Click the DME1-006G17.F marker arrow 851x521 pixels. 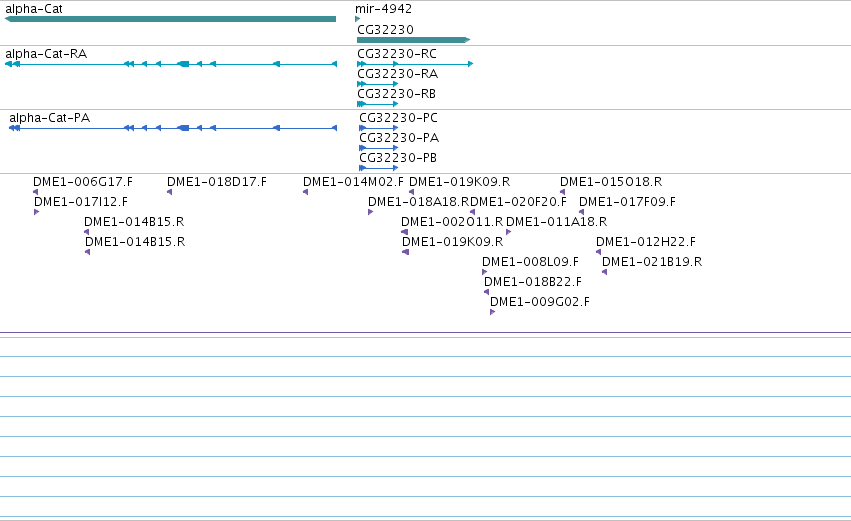[x=36, y=192]
